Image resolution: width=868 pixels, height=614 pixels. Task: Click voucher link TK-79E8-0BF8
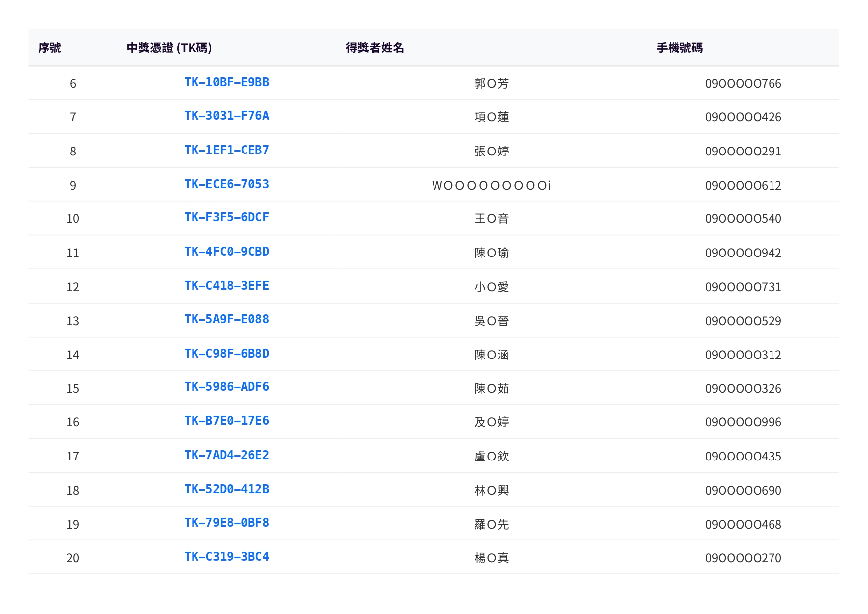[227, 523]
